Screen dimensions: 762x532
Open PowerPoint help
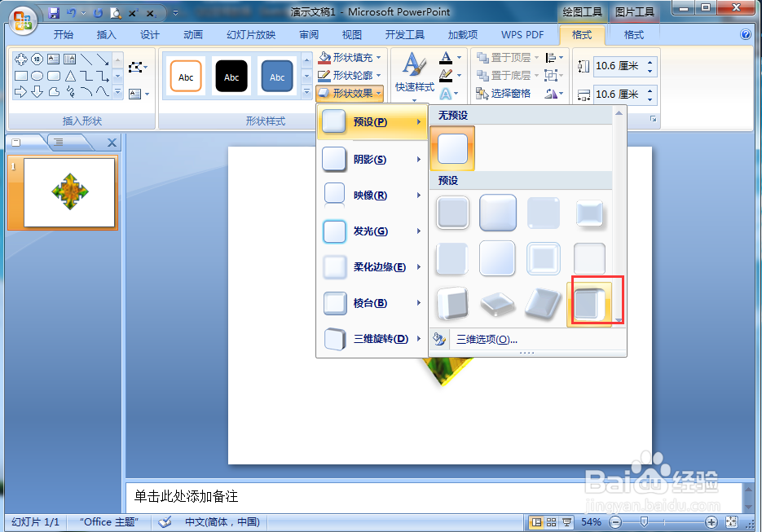746,34
